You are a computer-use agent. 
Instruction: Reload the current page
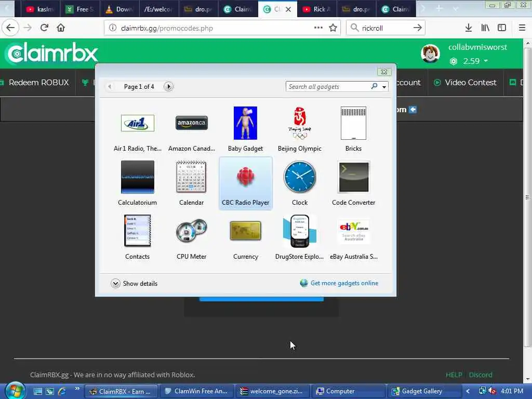[44, 28]
